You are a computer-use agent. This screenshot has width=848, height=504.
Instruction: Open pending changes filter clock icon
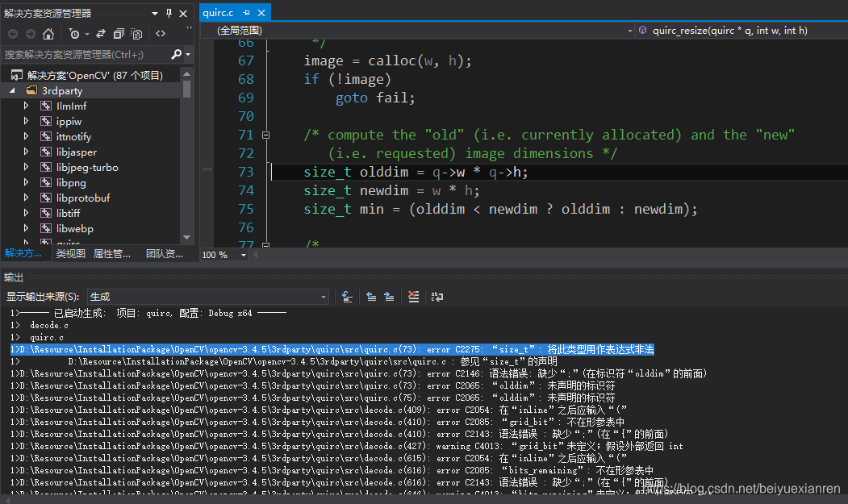click(74, 34)
